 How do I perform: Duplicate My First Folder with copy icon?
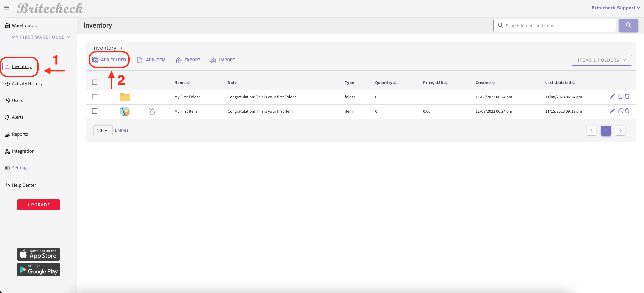point(621,96)
